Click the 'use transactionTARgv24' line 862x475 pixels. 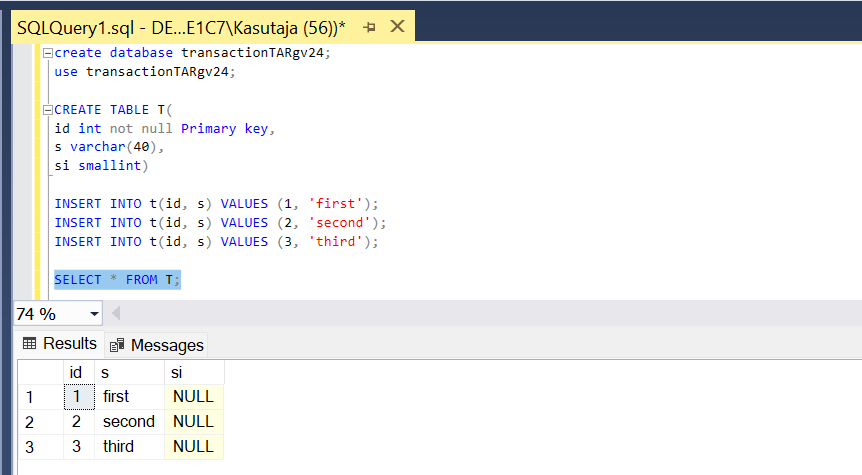tap(145, 72)
